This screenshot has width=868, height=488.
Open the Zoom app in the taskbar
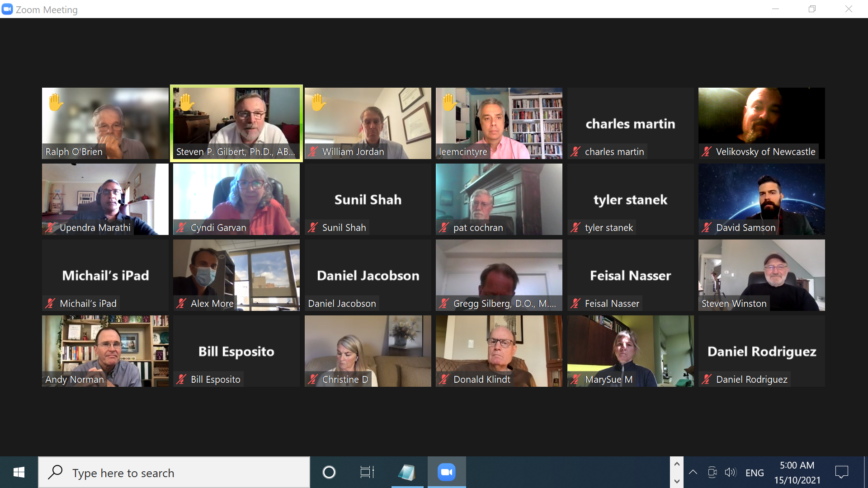click(447, 472)
